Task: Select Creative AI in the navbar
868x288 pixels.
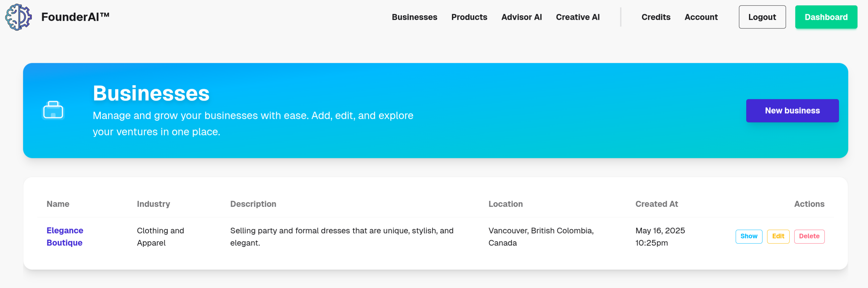Action: pos(578,17)
